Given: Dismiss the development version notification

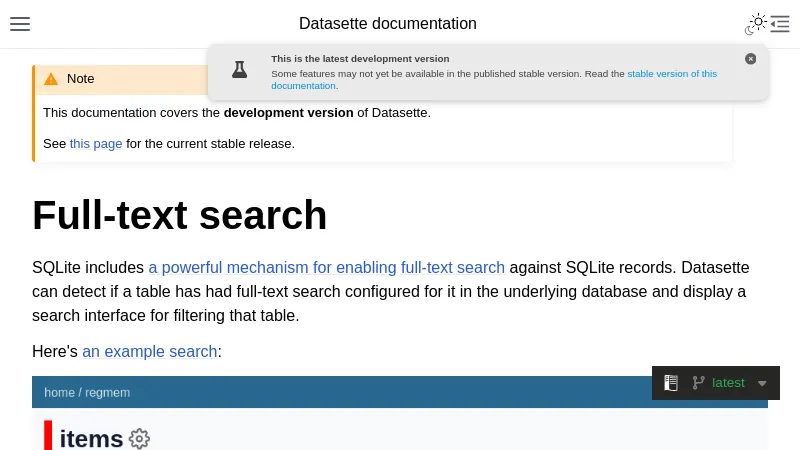Looking at the screenshot, I should click(751, 59).
